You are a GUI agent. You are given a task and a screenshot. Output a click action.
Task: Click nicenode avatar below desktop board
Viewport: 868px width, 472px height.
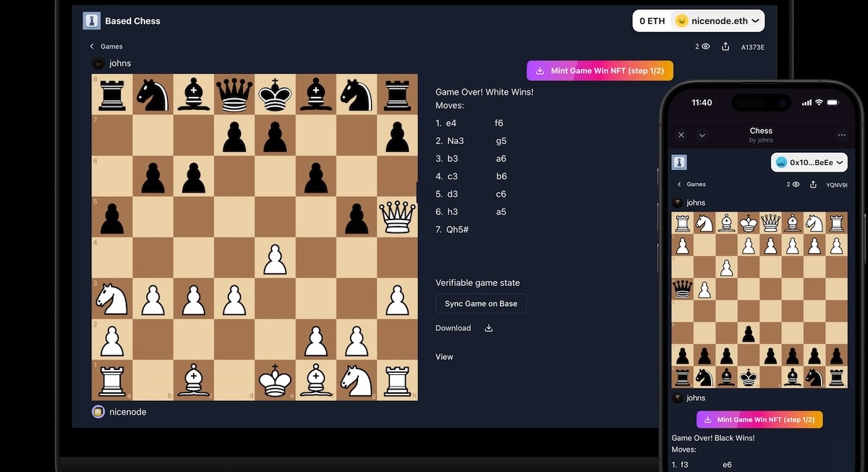(x=98, y=412)
